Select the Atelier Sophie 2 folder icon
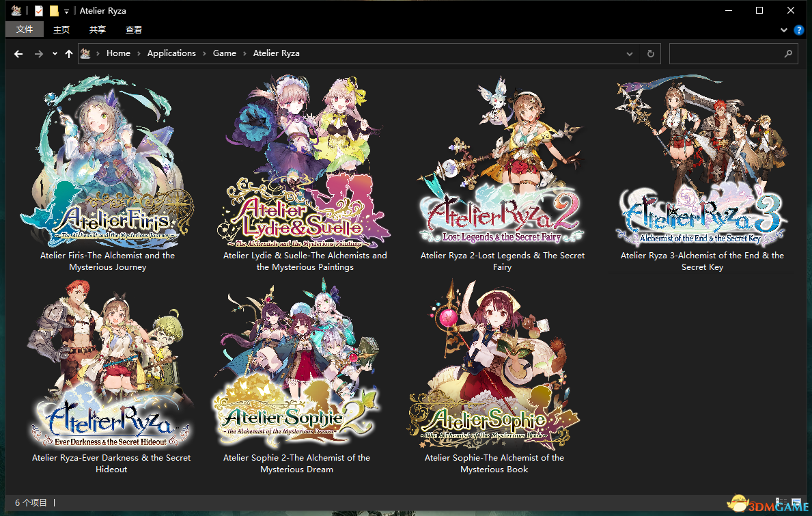Screen dimensions: 812x516 (296, 366)
